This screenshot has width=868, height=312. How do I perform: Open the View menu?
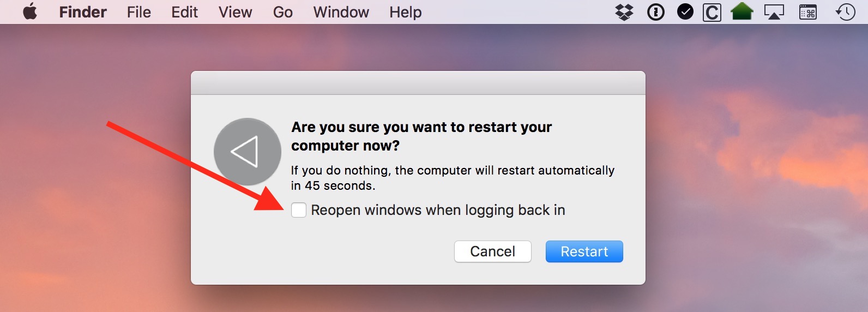236,12
